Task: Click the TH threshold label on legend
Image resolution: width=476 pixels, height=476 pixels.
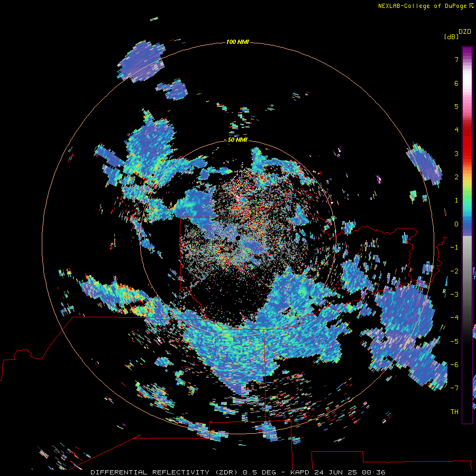Action: pyautogui.click(x=454, y=412)
